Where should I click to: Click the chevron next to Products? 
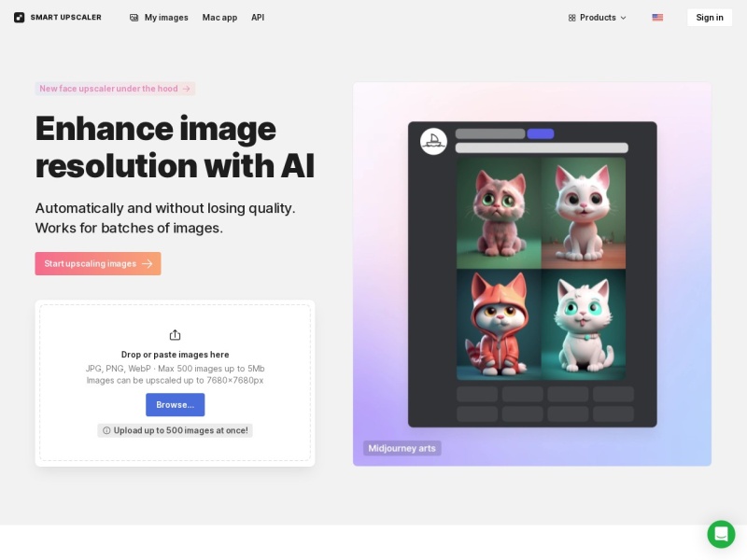pyautogui.click(x=623, y=18)
